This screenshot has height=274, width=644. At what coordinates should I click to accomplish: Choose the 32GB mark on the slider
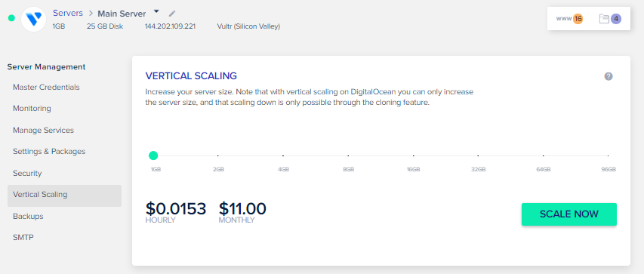point(479,155)
